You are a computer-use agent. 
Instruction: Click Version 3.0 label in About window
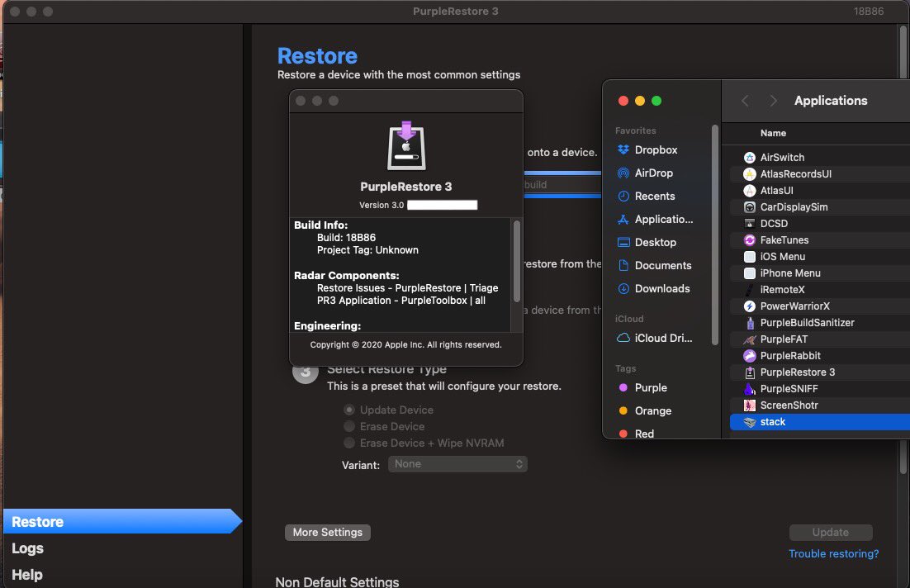[x=382, y=205]
